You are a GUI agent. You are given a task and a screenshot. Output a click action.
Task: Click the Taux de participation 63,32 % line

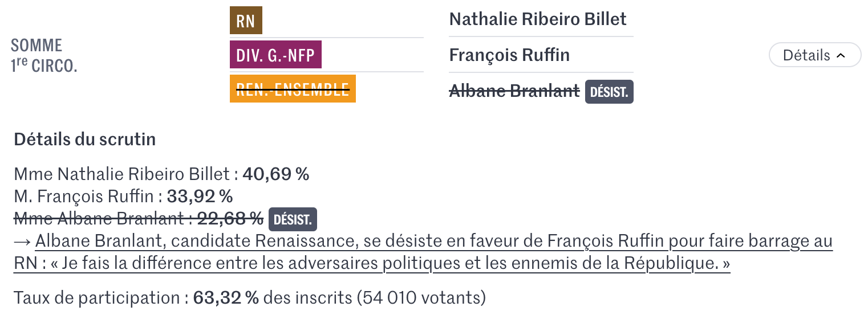(x=250, y=298)
